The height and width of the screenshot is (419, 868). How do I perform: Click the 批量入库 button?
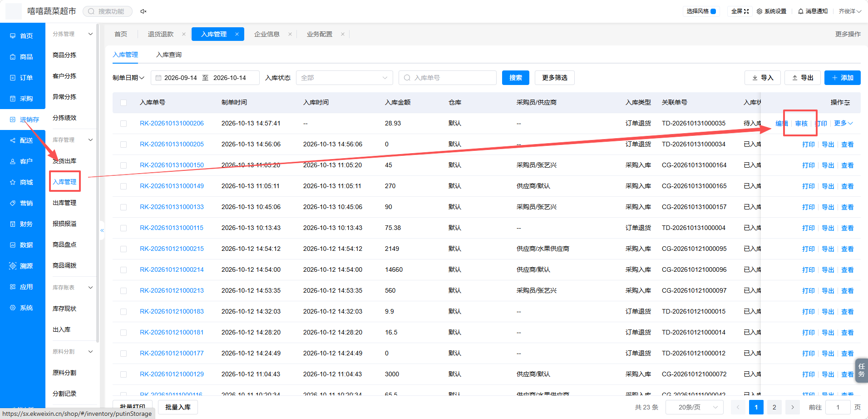coord(178,407)
